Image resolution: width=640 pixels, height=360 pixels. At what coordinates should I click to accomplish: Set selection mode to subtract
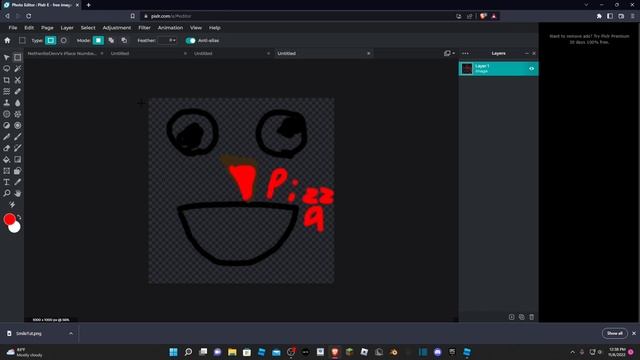pos(124,40)
